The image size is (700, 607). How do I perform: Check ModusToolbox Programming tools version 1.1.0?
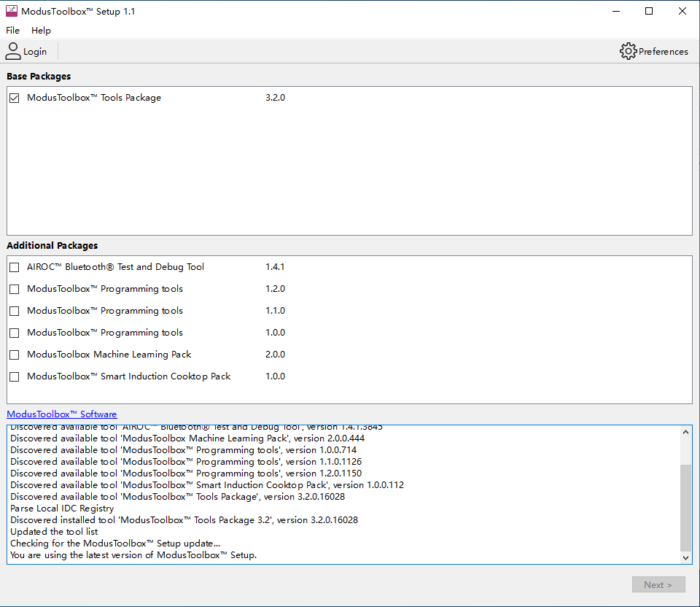[x=14, y=311]
